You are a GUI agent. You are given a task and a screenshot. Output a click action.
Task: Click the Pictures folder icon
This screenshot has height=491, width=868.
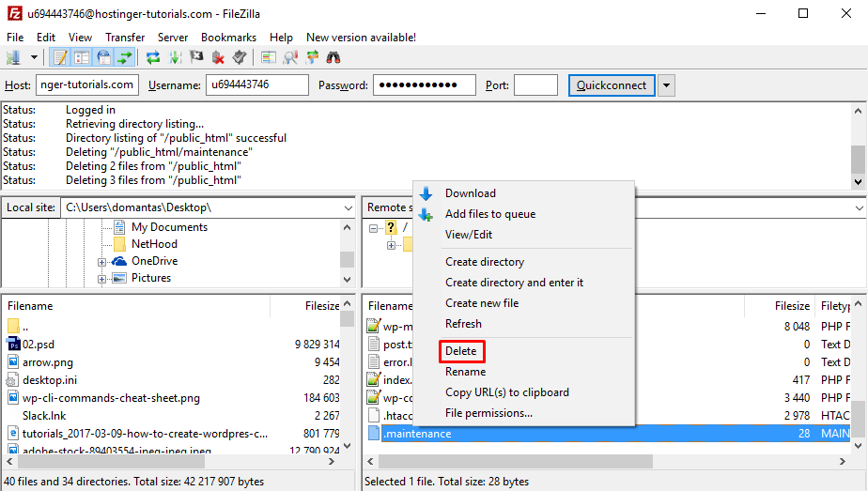pyautogui.click(x=119, y=278)
